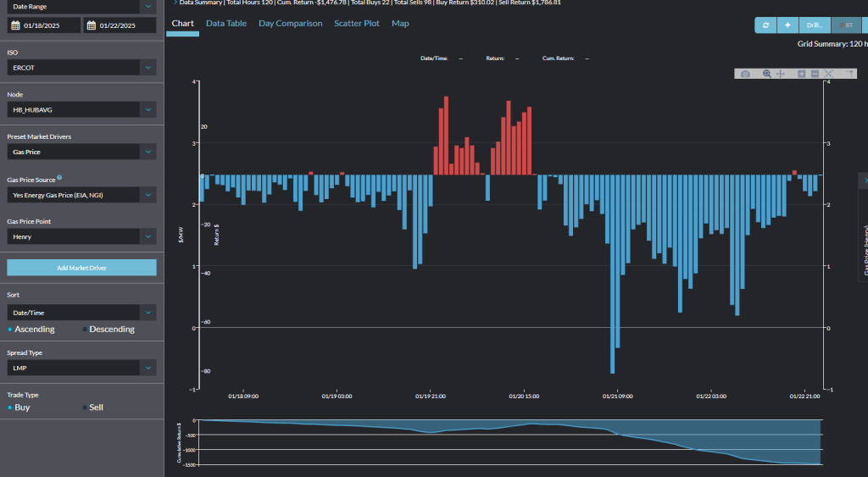Activate the pan arrows tool

781,75
